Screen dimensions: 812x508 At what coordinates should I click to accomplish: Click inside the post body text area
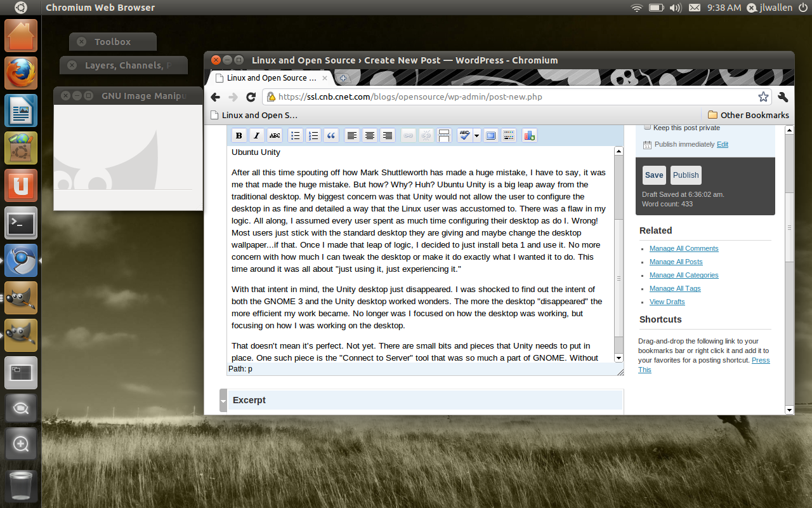(x=421, y=254)
